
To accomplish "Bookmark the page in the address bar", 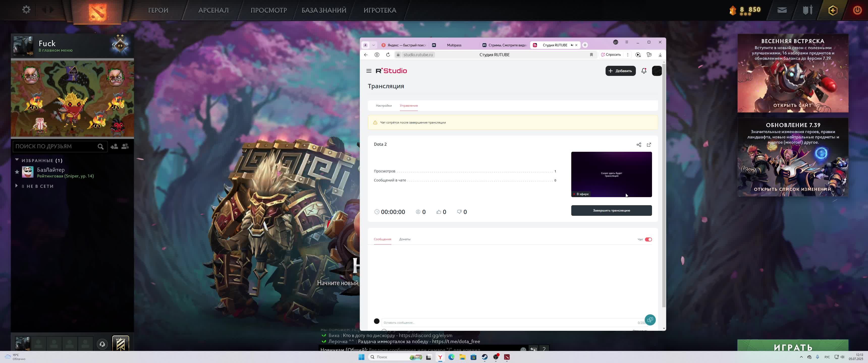I will coord(591,54).
